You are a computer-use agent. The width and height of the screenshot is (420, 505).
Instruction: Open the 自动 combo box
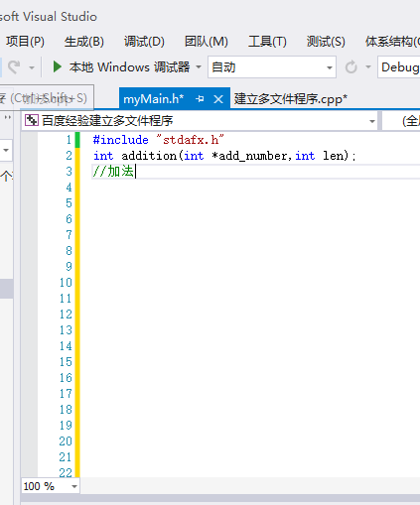click(x=272, y=67)
